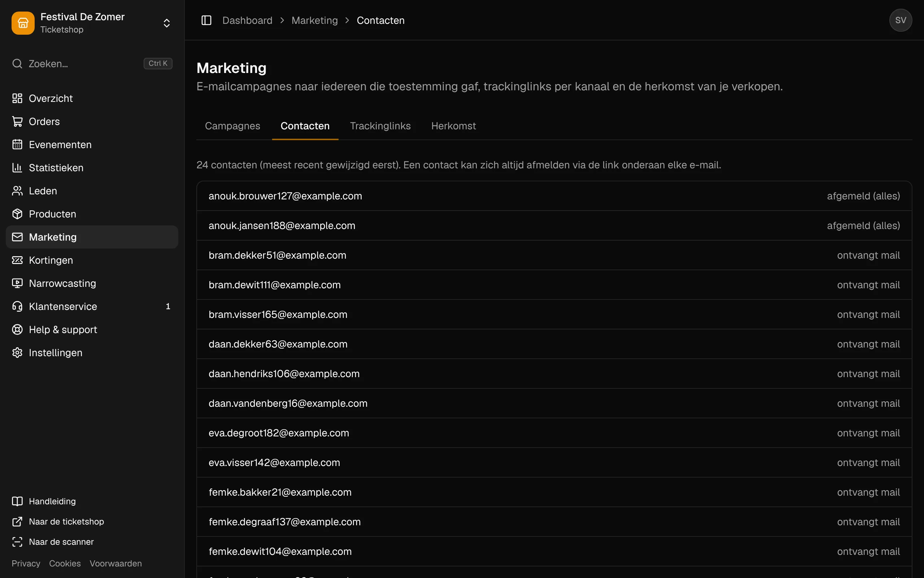Open the SV user avatar menu
The width and height of the screenshot is (924, 578).
pyautogui.click(x=900, y=20)
